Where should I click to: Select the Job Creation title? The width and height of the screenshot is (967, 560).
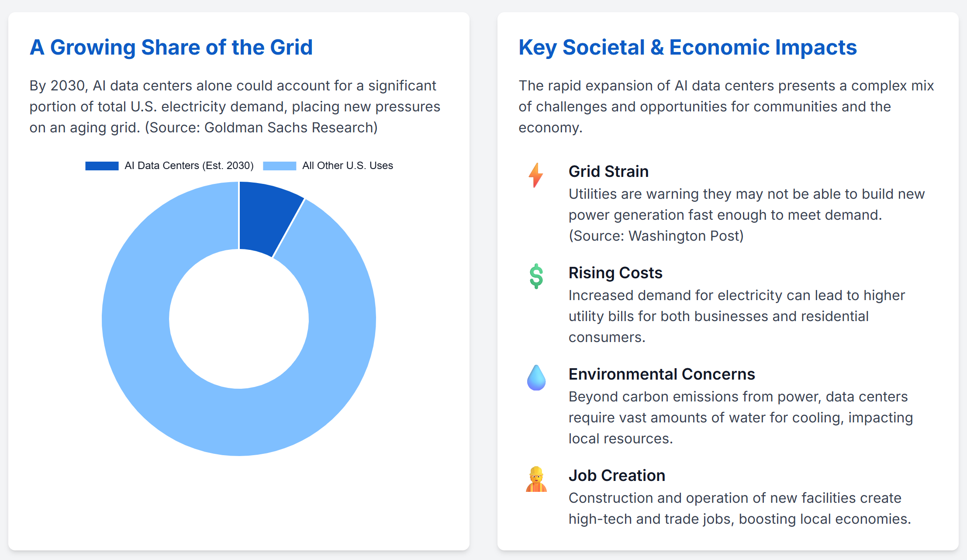tap(616, 475)
